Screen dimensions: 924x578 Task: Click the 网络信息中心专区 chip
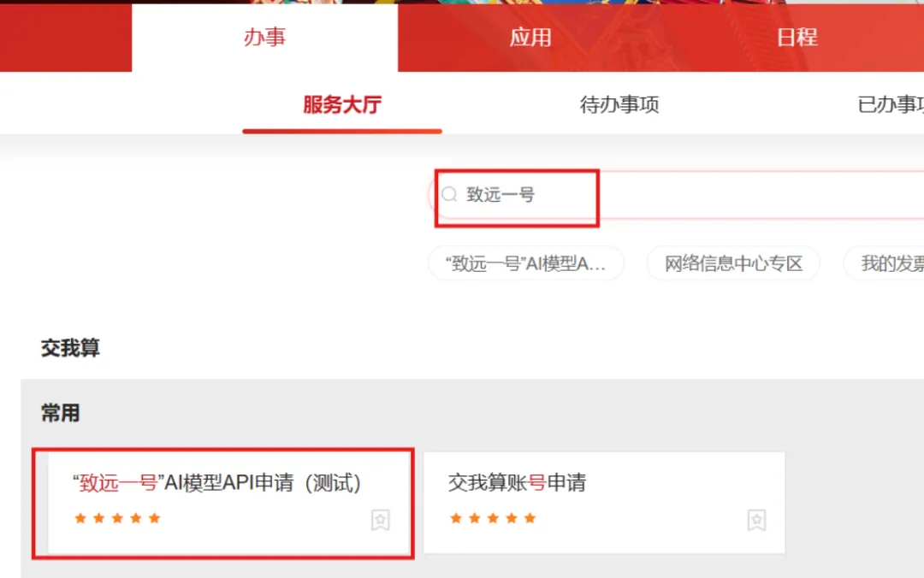(x=734, y=263)
